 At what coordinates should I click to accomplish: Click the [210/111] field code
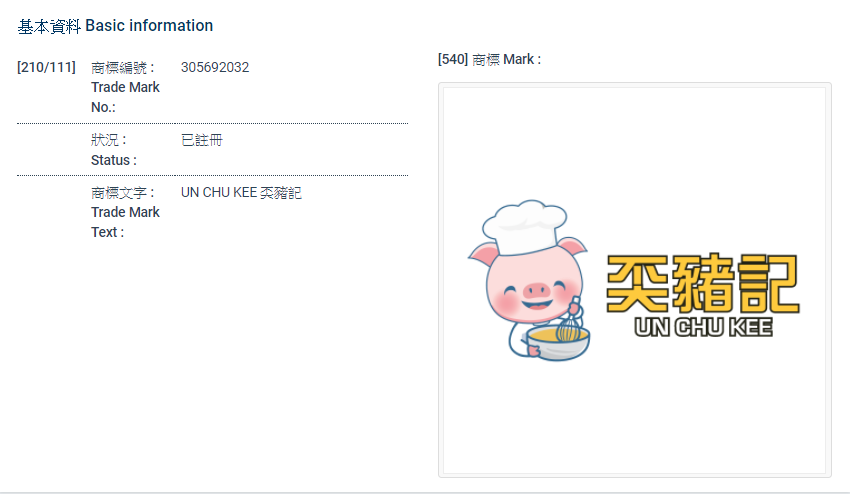pyautogui.click(x=46, y=67)
